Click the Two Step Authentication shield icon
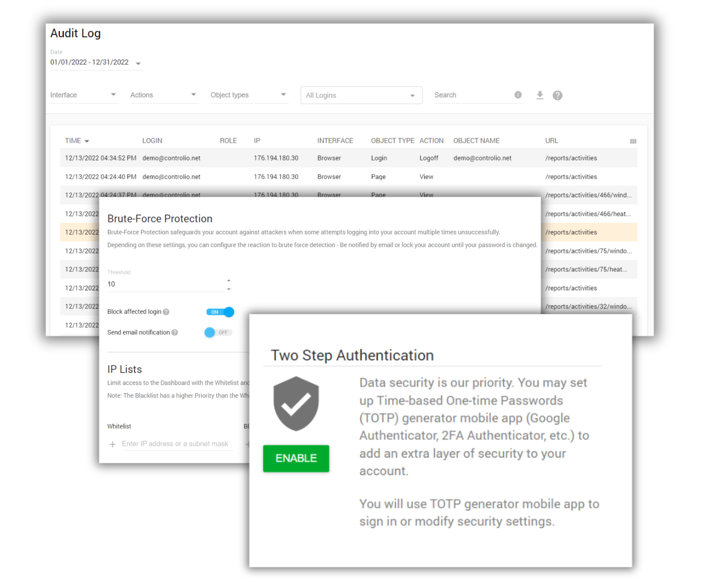 [x=296, y=403]
